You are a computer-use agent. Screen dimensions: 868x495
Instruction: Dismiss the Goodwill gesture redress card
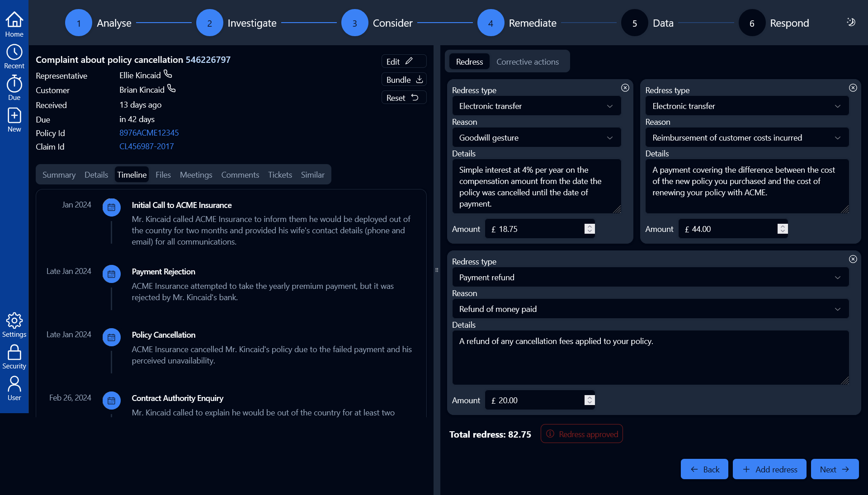point(625,88)
